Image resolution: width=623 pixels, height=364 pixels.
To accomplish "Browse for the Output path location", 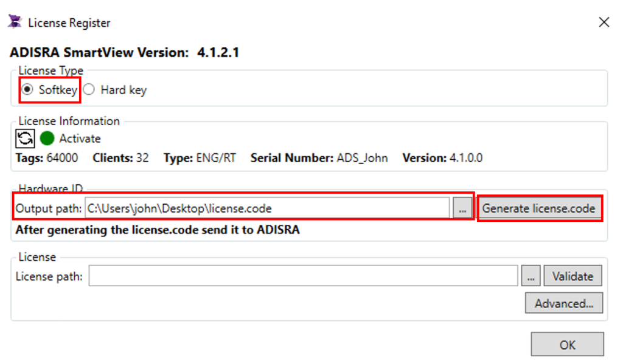I will (x=462, y=208).
